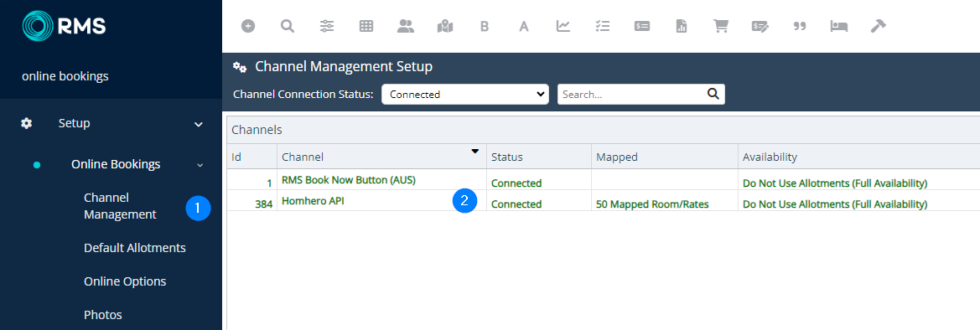Open the grid chart icon

(366, 26)
